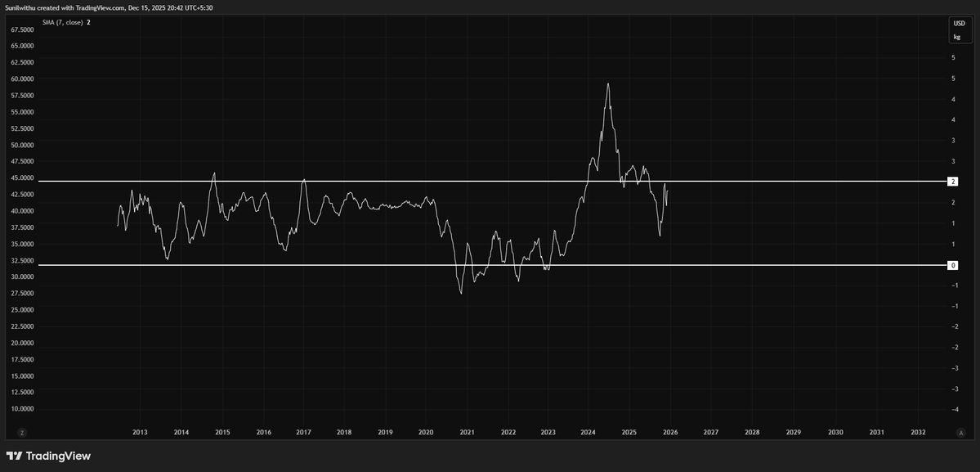Screen dimensions: 980x472
Task: Click the highlighted 2 label on upper line
Action: (x=953, y=182)
